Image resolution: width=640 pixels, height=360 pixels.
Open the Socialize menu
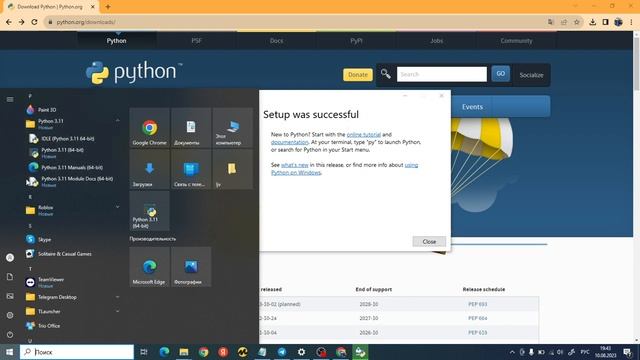(531, 75)
